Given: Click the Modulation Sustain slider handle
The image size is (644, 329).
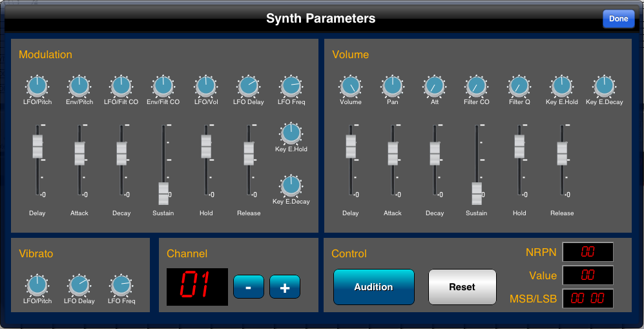Looking at the screenshot, I should (x=163, y=193).
